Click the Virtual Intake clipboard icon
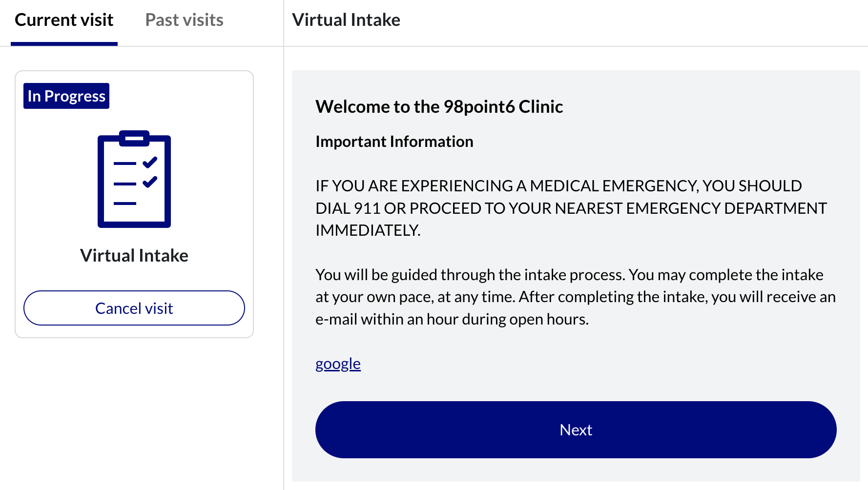The width and height of the screenshot is (868, 490). (x=134, y=179)
